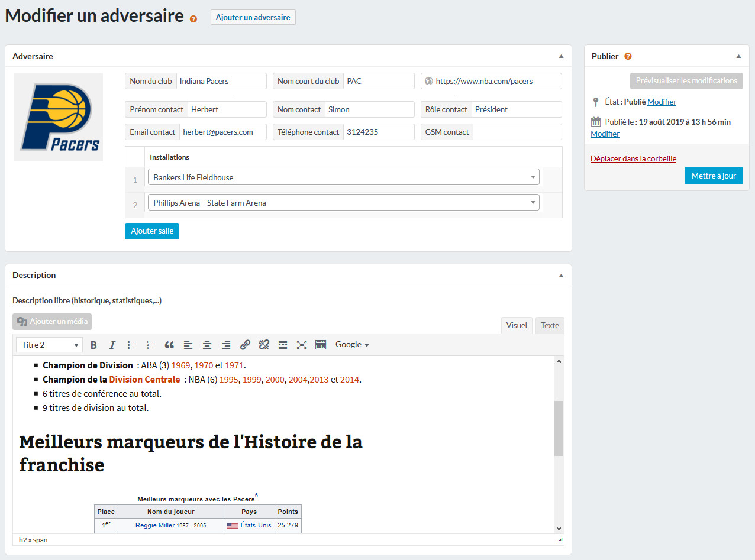Click Modifier under the publication date

pyautogui.click(x=605, y=134)
